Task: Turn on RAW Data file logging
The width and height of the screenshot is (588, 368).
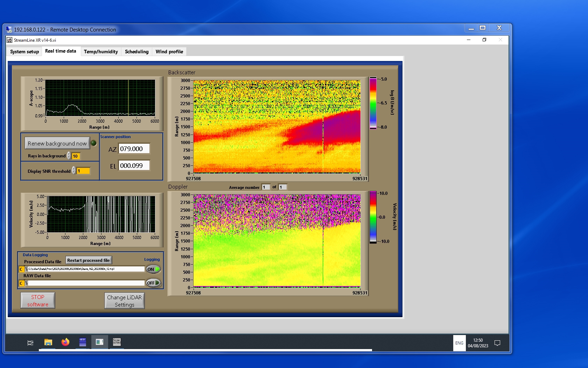Action: [153, 283]
